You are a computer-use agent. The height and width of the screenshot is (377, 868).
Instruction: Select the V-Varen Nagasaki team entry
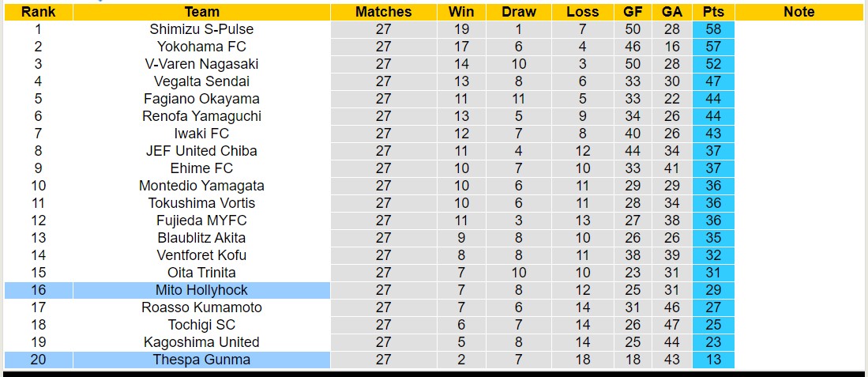point(201,64)
